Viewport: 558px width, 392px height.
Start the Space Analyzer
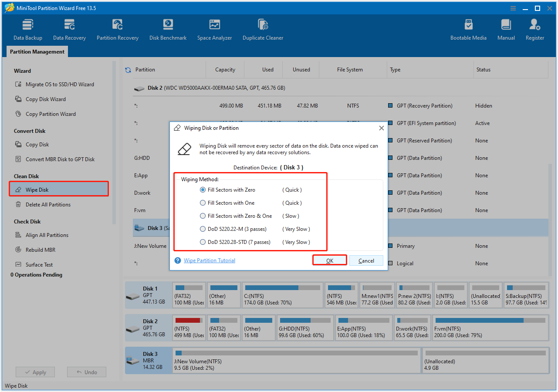click(x=214, y=28)
